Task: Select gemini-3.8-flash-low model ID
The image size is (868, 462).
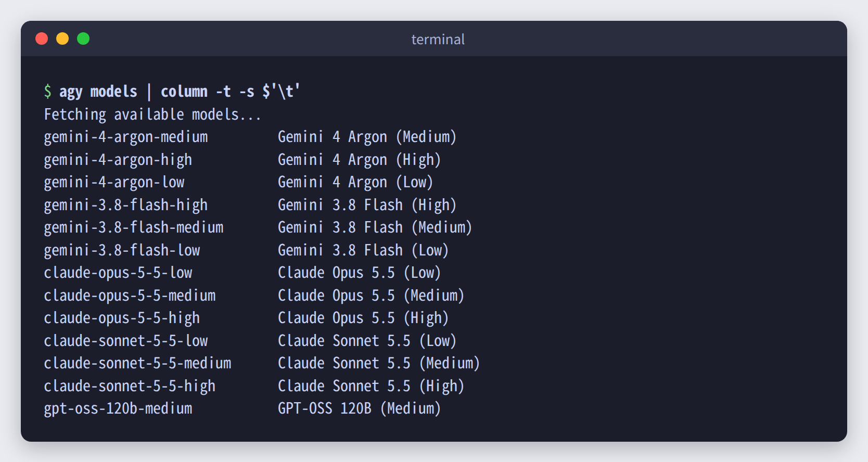Action: tap(122, 250)
